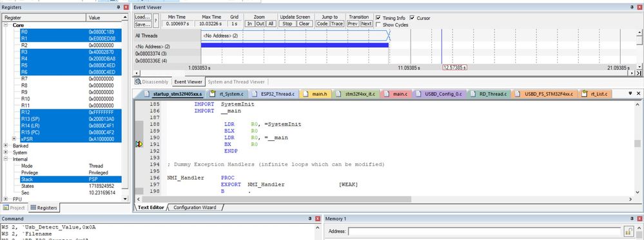
Task: Click Zoom All button
Action: pyautogui.click(x=271, y=24)
